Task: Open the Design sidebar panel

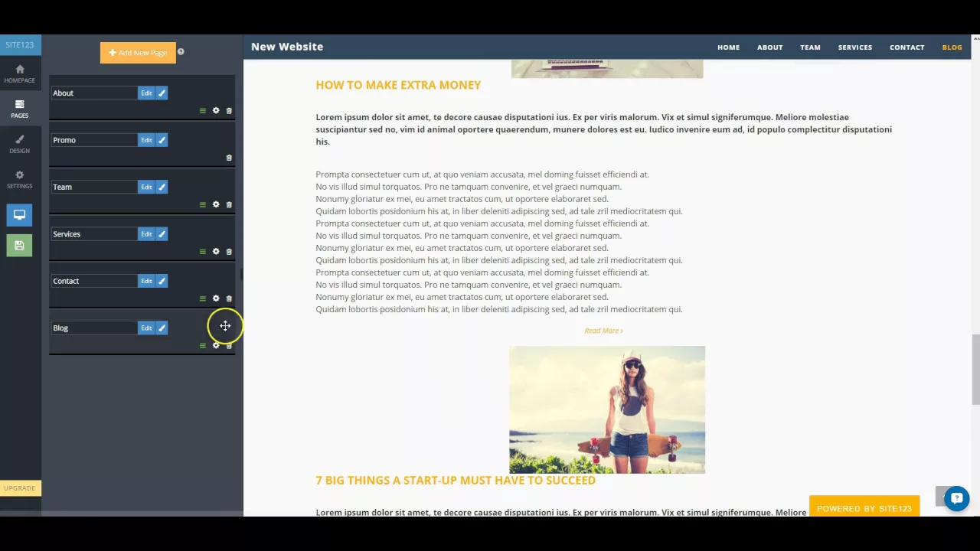Action: (20, 144)
